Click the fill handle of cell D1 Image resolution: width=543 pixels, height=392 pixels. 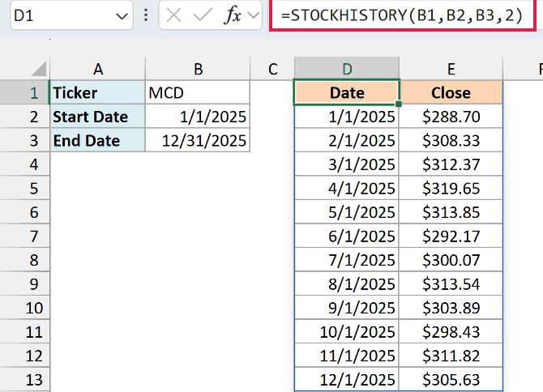[x=399, y=104]
